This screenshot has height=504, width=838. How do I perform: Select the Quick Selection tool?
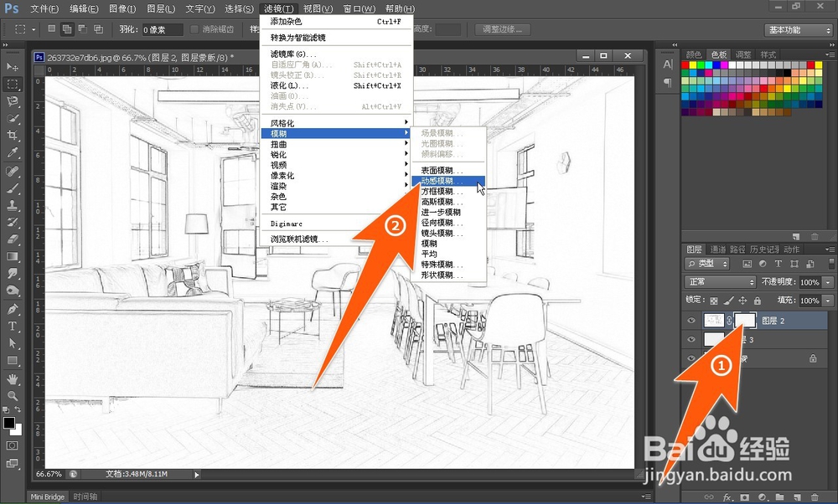tap(13, 118)
